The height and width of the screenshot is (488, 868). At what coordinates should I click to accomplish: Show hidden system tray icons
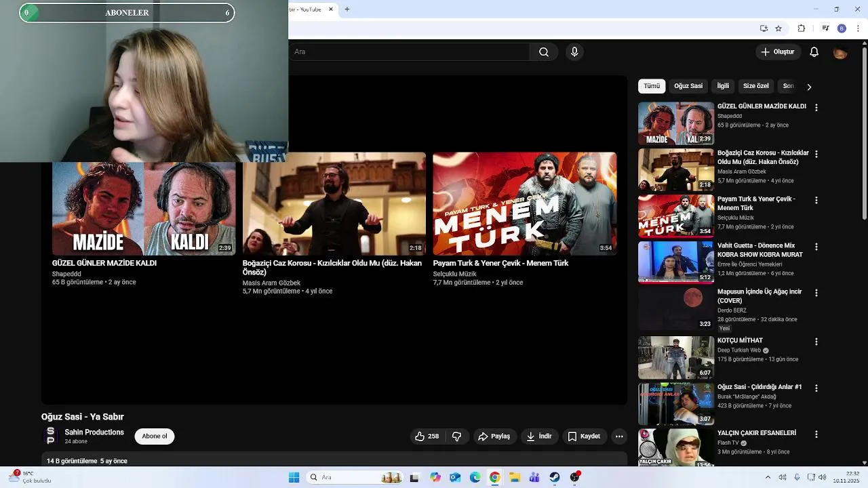pos(768,478)
